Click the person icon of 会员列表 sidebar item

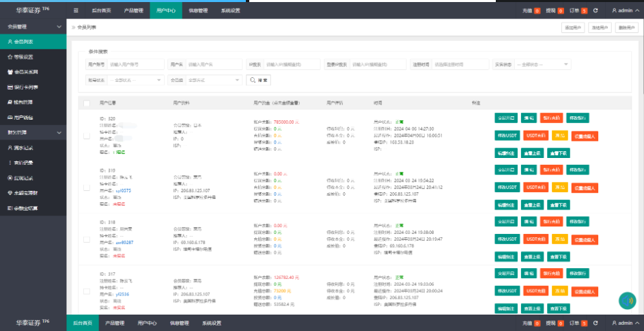[10, 42]
